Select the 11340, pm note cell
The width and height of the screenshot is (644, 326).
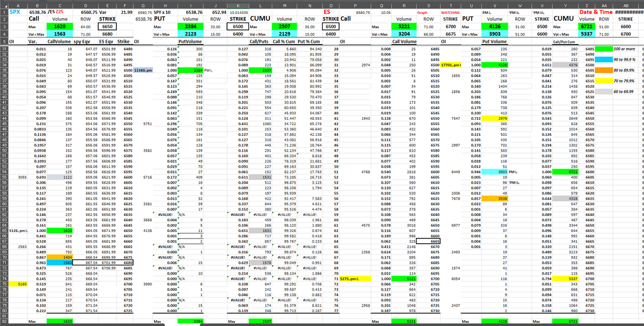142,70
